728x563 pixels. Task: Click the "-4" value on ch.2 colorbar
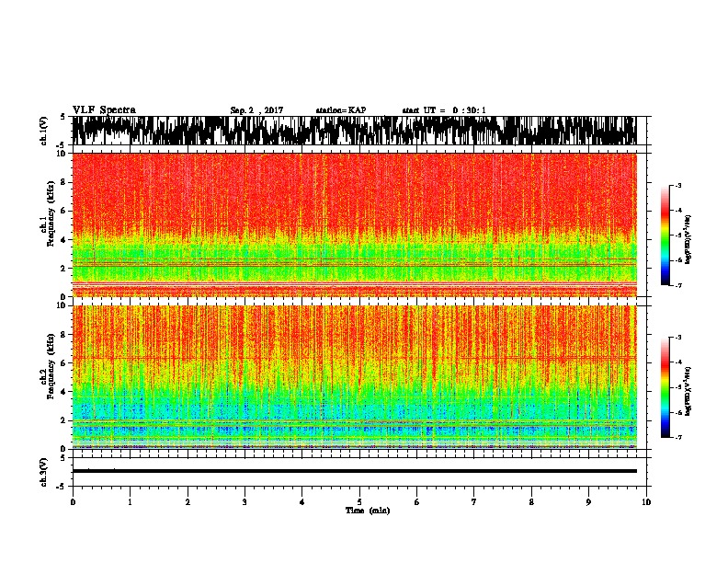click(677, 362)
